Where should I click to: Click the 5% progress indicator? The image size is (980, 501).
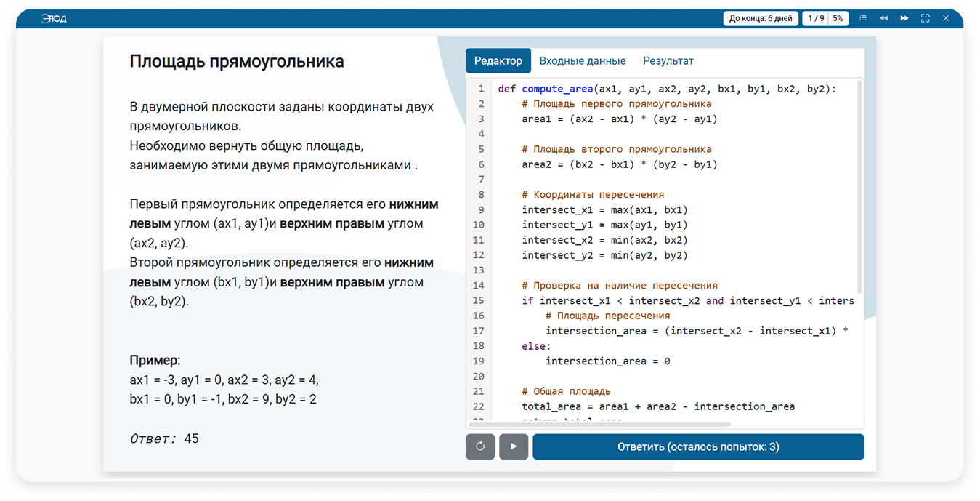(x=838, y=18)
